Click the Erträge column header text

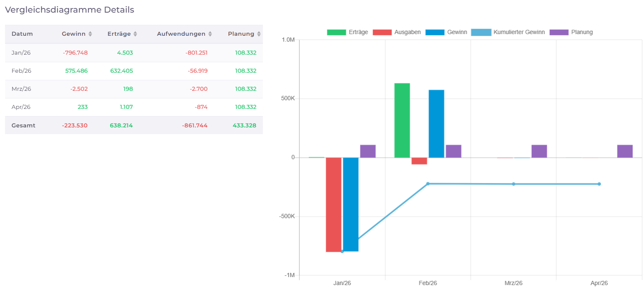(119, 34)
